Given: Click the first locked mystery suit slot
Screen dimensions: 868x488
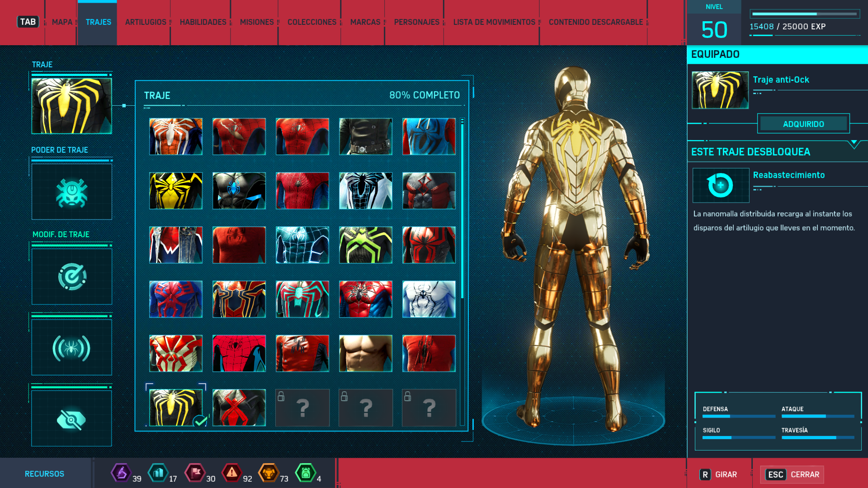Looking at the screenshot, I should [302, 407].
